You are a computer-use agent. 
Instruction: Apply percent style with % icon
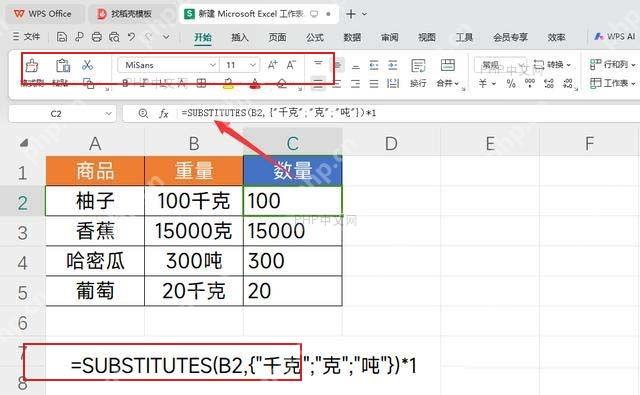511,84
